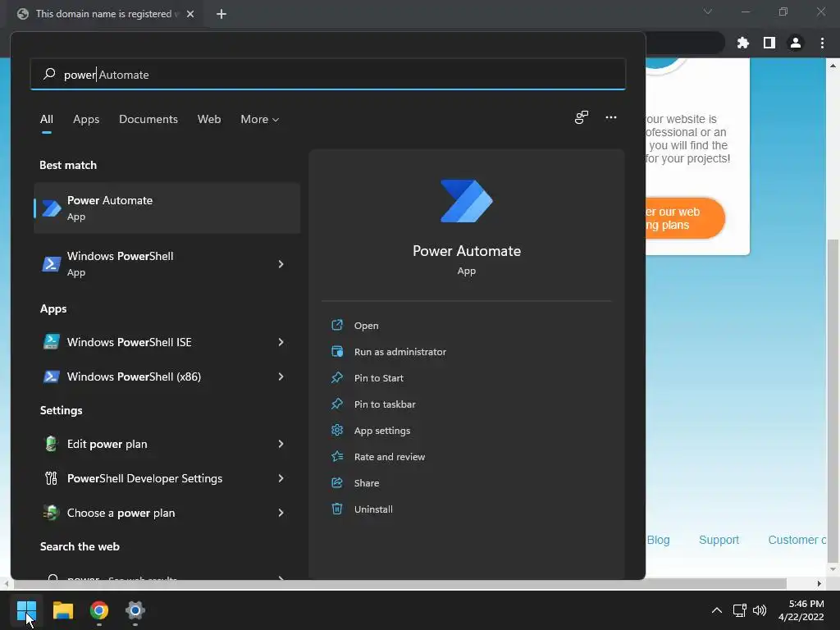This screenshot has height=630, width=840.
Task: Open File Explorer from the taskbar
Action: [62, 609]
